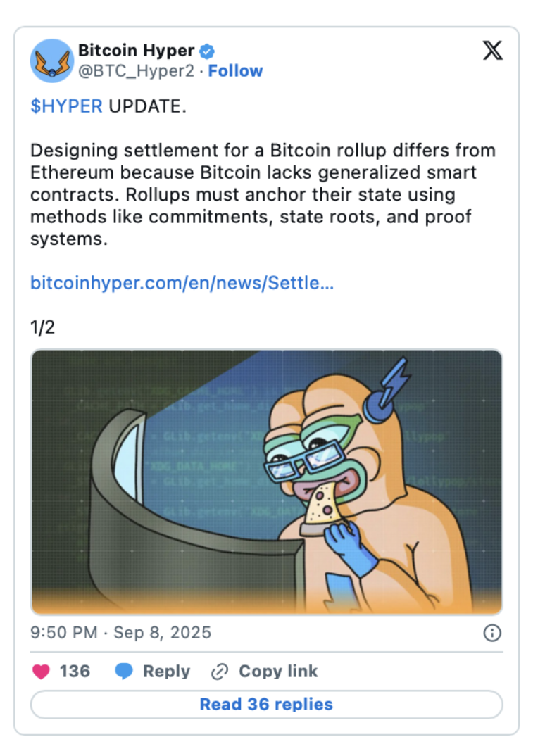Visit the bitcoinhyper.com news link
This screenshot has height=756, width=545.
(182, 283)
